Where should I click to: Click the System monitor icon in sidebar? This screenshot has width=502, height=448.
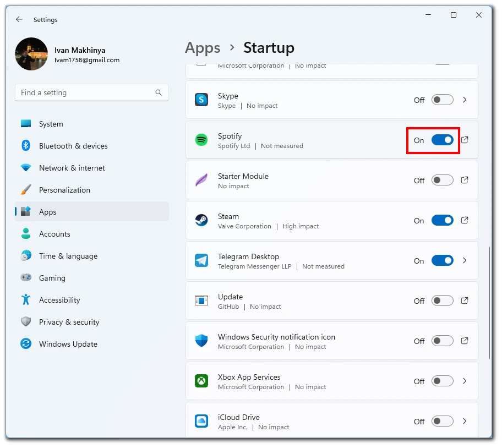26,123
